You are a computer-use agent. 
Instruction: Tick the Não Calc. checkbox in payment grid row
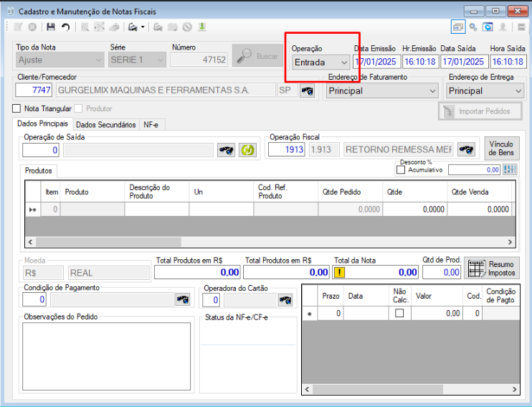[x=399, y=313]
